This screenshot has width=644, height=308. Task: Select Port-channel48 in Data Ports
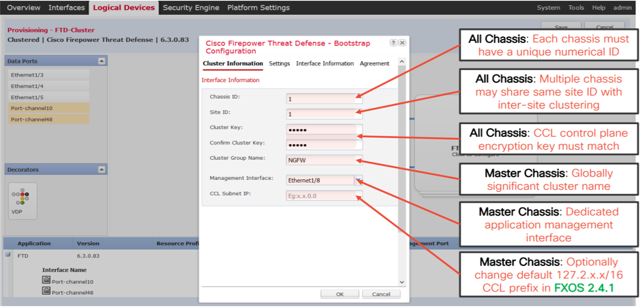(x=48, y=119)
